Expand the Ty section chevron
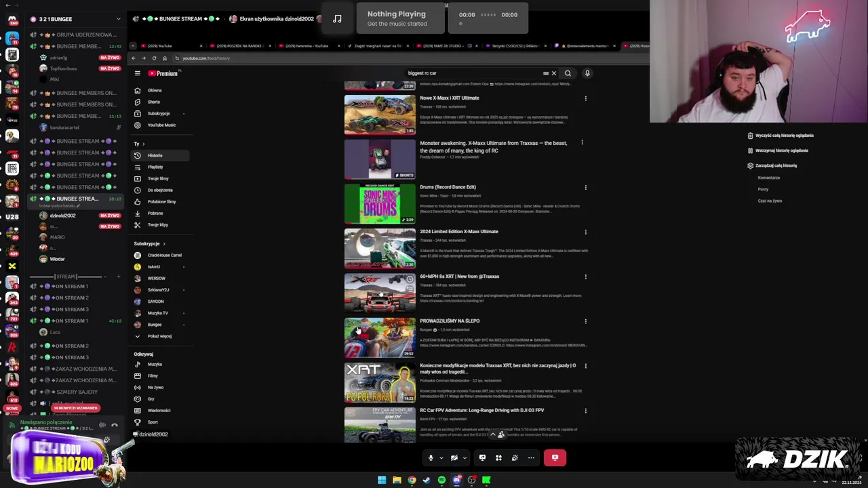 pos(145,144)
